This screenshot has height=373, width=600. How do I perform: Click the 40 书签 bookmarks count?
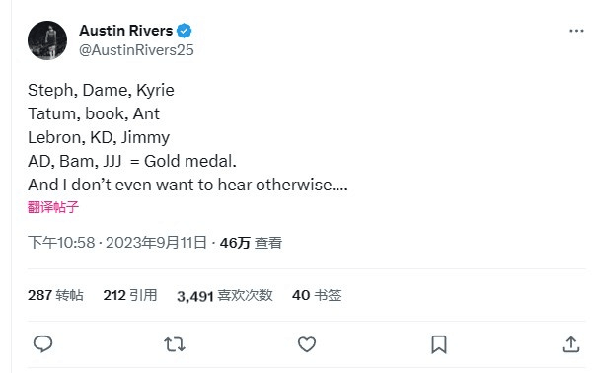click(316, 295)
